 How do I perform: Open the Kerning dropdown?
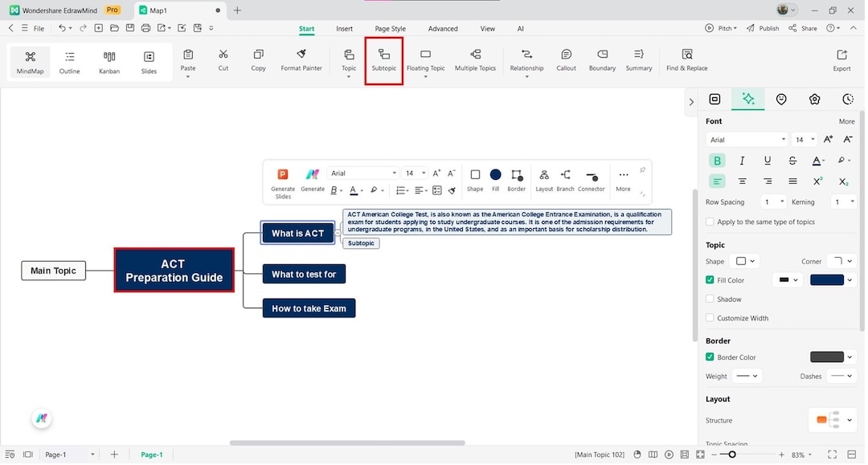click(844, 202)
